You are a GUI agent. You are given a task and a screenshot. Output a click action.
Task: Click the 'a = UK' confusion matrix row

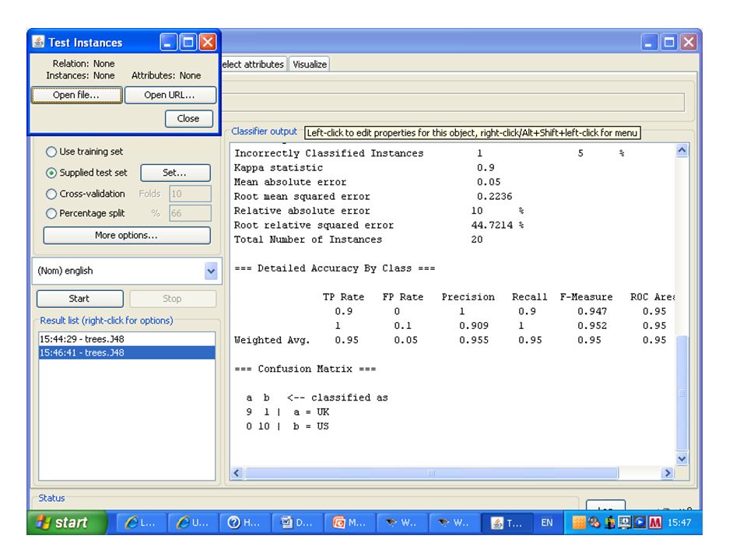click(x=288, y=412)
